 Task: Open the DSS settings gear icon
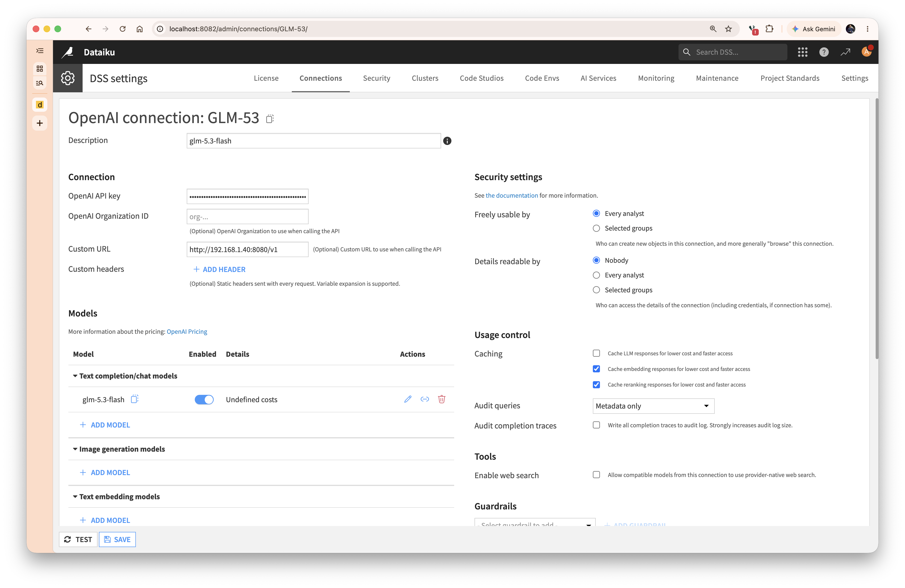coord(68,78)
